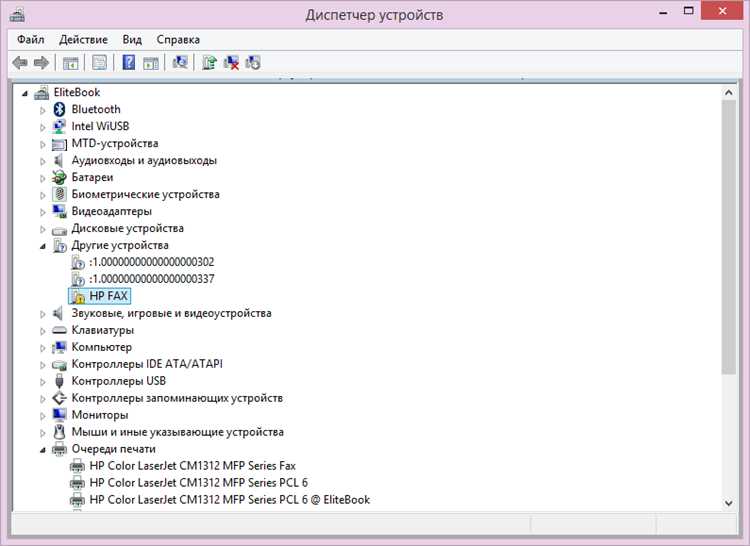Click the blue Help question-mark icon

(x=129, y=63)
